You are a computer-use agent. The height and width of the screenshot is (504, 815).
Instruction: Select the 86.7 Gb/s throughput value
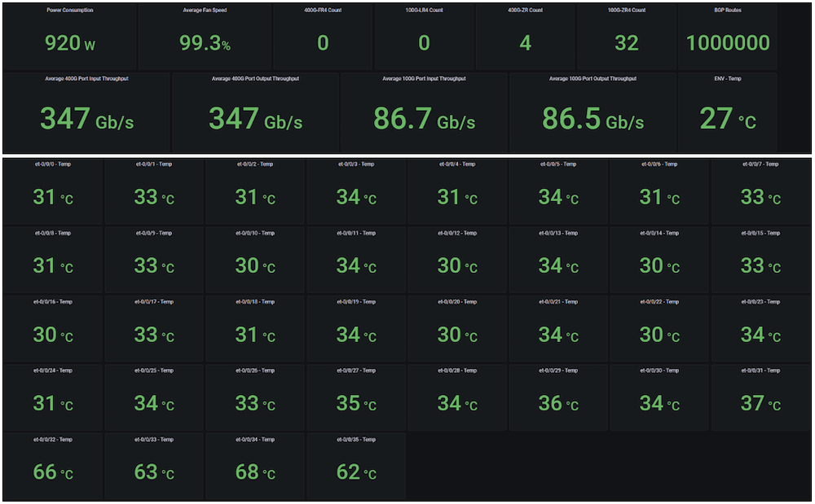(424, 119)
